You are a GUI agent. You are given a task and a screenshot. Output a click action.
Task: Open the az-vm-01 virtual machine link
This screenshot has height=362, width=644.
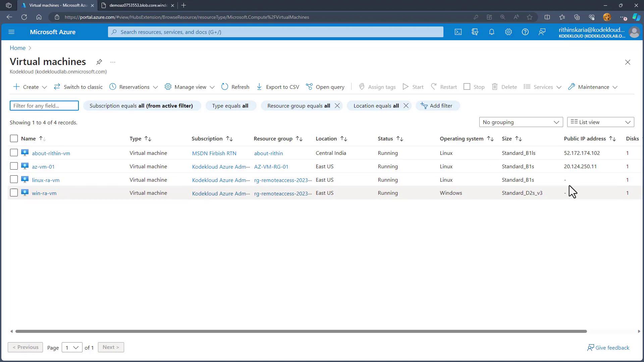[43, 167]
